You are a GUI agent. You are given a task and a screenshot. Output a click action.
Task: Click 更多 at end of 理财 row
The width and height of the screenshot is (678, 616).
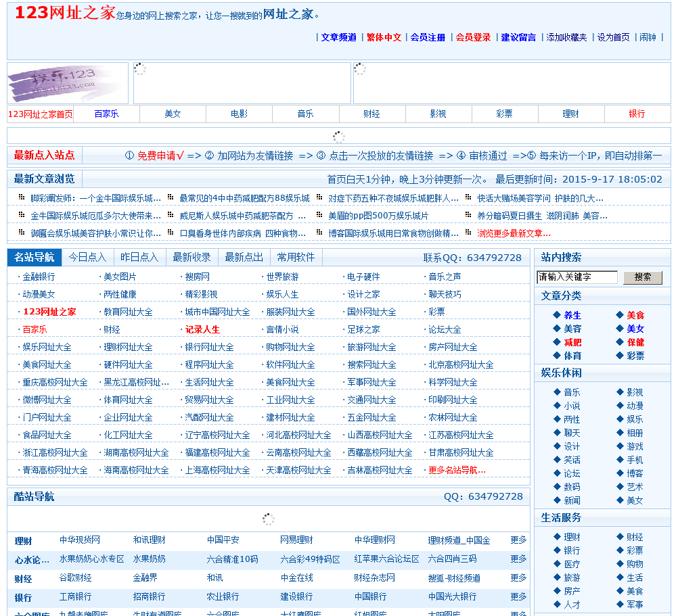pyautogui.click(x=518, y=540)
